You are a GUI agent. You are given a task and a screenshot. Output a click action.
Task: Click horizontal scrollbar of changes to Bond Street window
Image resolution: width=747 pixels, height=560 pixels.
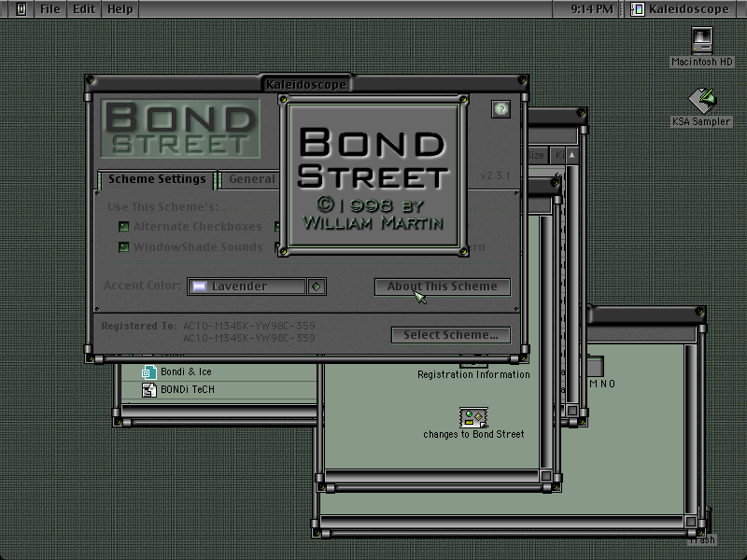tap(432, 476)
